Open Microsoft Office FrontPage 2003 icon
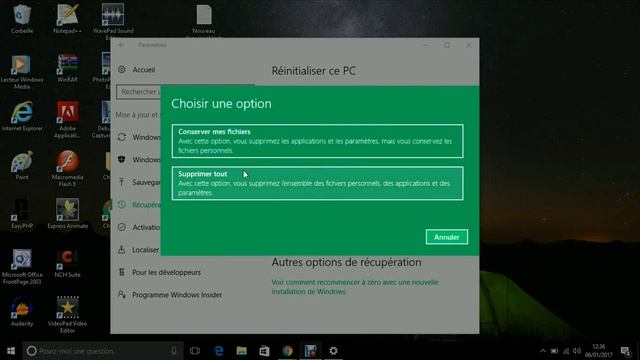Viewport: 640px width, 360px height. pyautogui.click(x=22, y=267)
